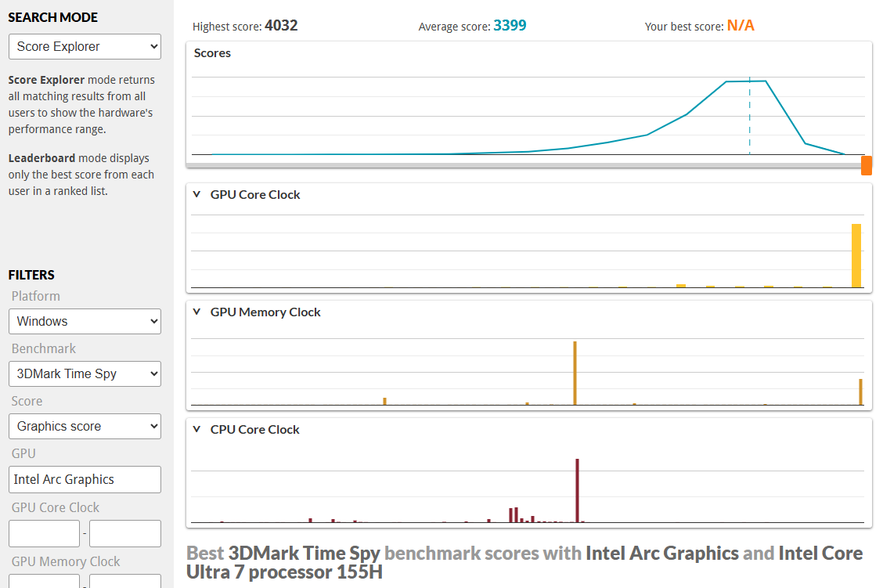Click the Highest score value 4032
The width and height of the screenshot is (883, 588).
click(281, 25)
